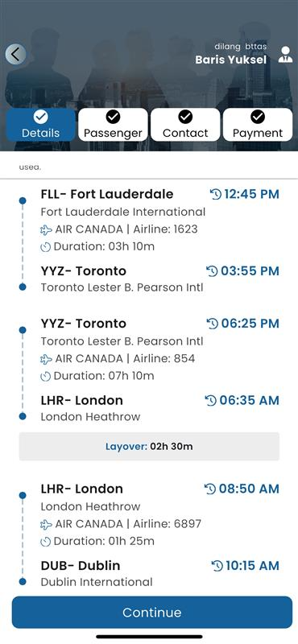Tap the Layover 02h 30m bar

pyautogui.click(x=149, y=447)
